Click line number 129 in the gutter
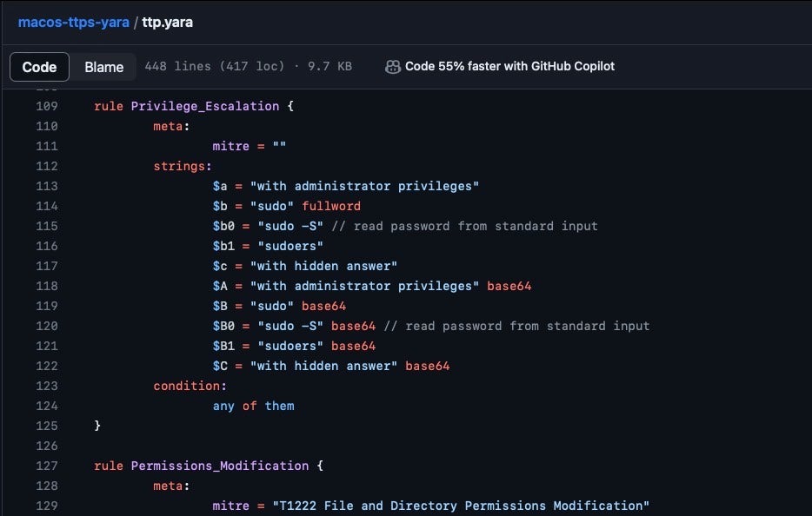The width and height of the screenshot is (812, 516). coord(47,506)
